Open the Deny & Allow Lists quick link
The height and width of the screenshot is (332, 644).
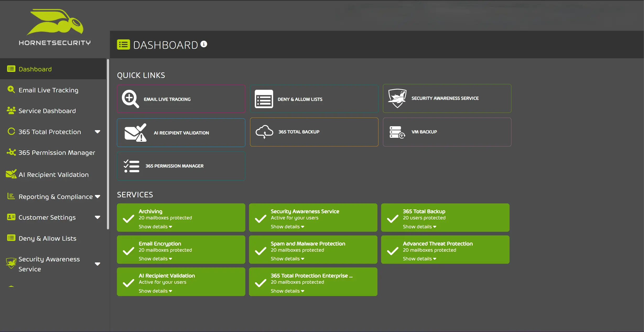[x=314, y=99]
